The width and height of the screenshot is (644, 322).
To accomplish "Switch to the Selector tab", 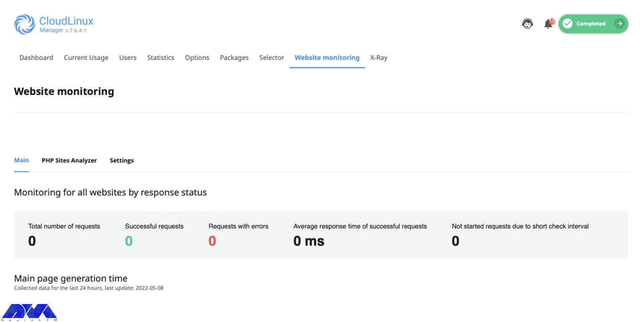I will point(272,58).
